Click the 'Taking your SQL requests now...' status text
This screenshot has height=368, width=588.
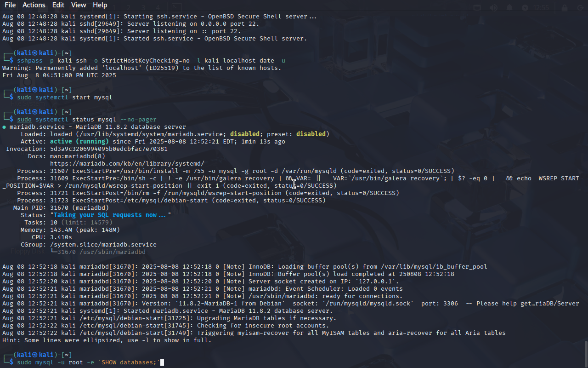click(x=111, y=215)
